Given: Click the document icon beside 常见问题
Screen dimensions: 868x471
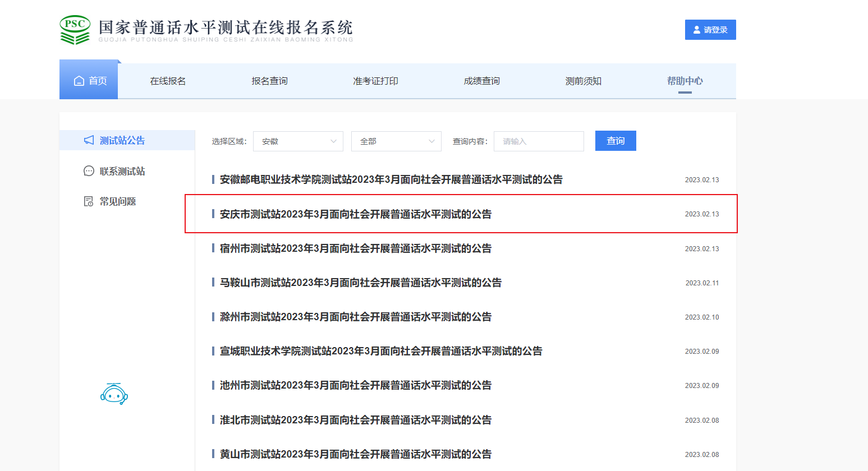Looking at the screenshot, I should (x=89, y=201).
